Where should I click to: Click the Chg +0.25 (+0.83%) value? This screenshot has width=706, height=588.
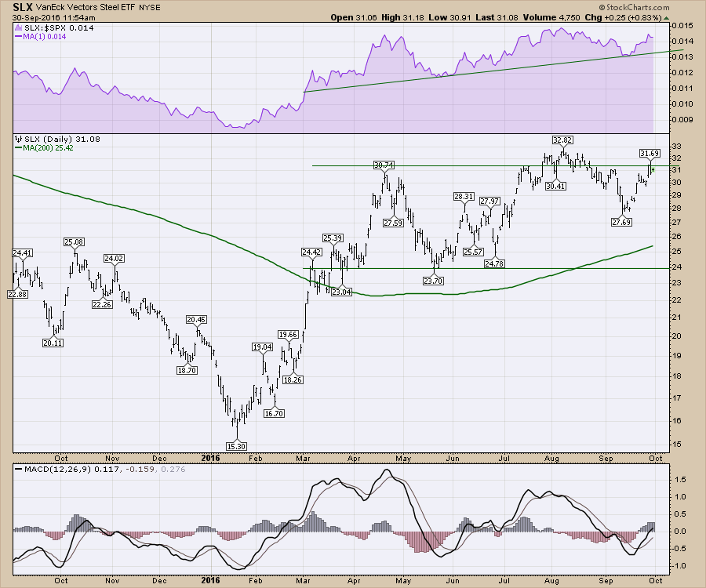click(624, 17)
